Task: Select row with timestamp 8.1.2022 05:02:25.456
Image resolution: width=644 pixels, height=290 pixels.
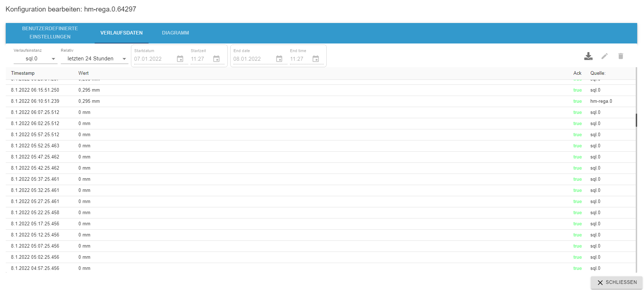Action: pos(321,257)
